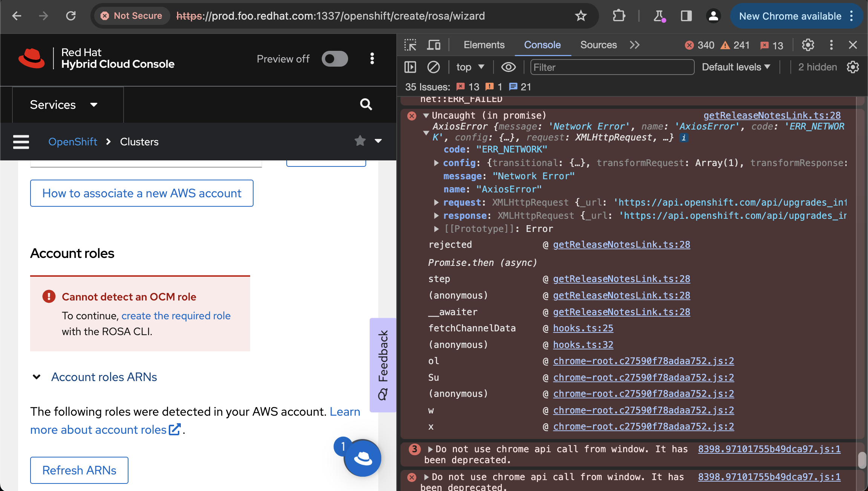The image size is (868, 491).
Task: Open the chat assistant bubble
Action: pos(363,458)
